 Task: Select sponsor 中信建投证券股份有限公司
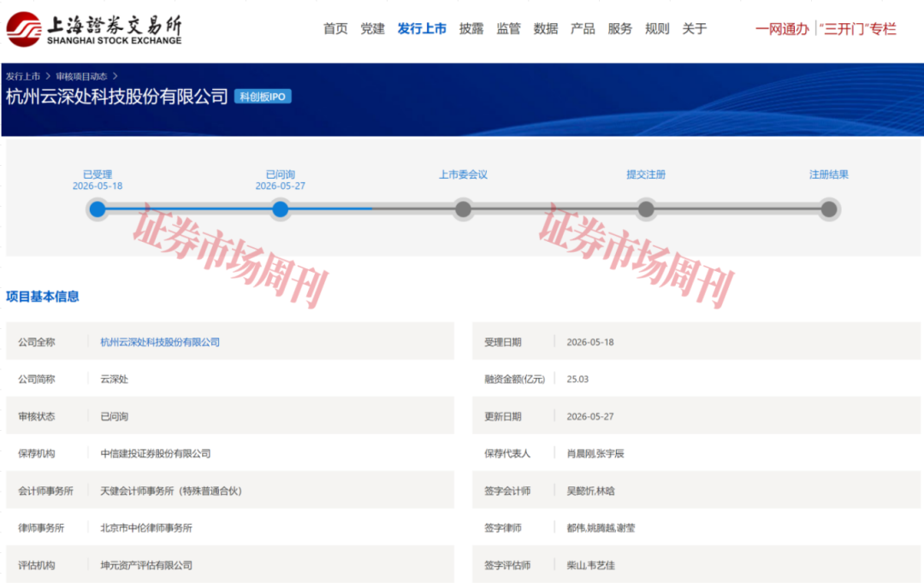156,453
